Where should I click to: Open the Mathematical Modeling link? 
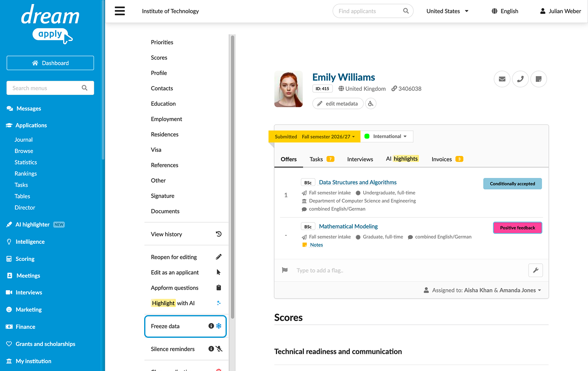(x=348, y=226)
